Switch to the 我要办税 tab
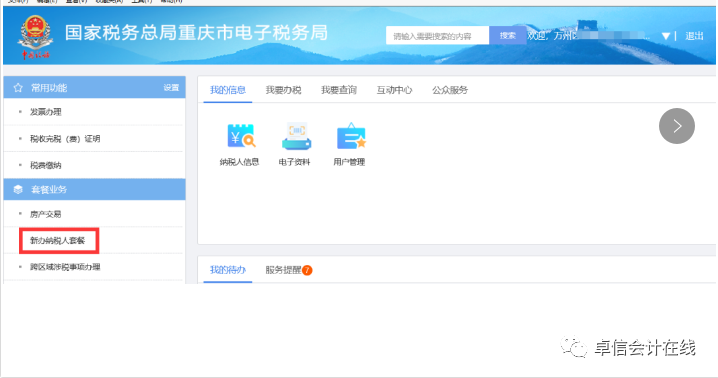The height and width of the screenshot is (378, 718). tap(283, 90)
